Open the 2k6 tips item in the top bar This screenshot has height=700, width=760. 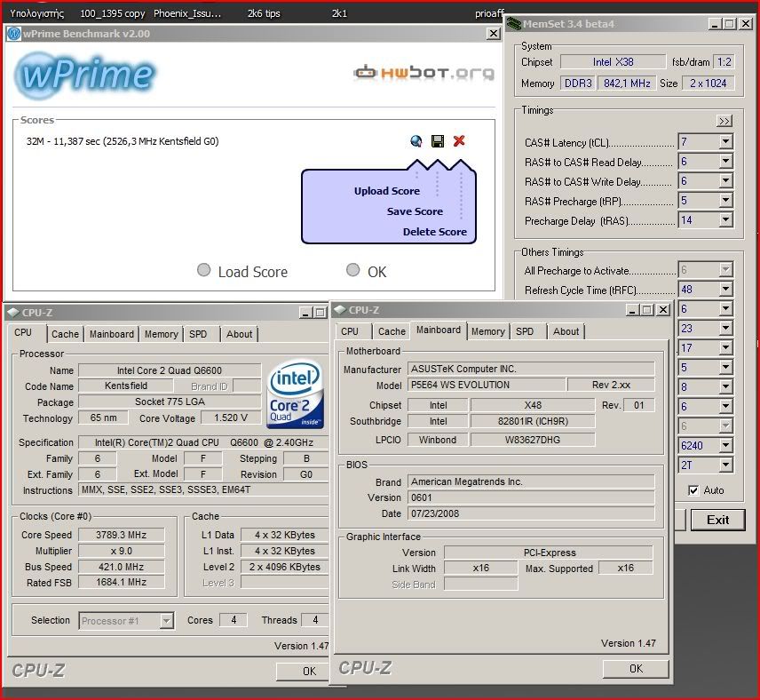264,13
